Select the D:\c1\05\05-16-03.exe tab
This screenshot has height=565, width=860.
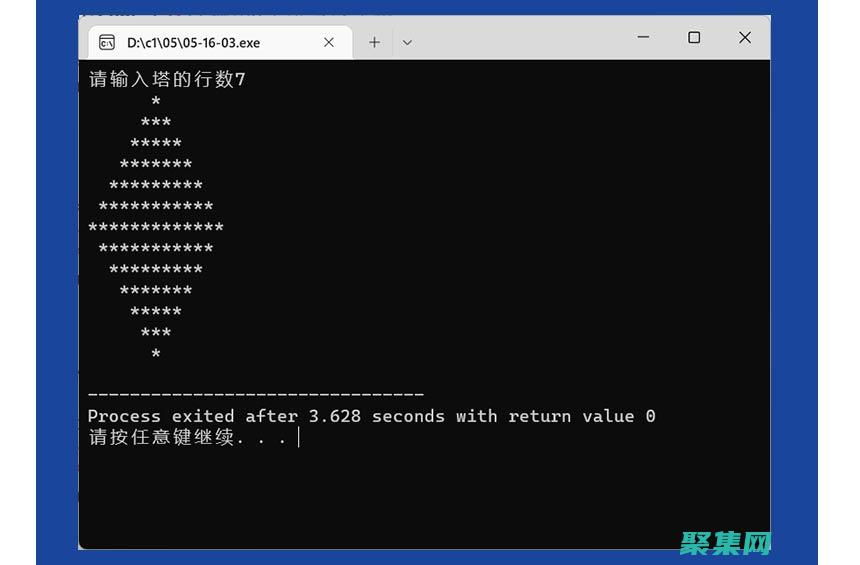point(200,42)
